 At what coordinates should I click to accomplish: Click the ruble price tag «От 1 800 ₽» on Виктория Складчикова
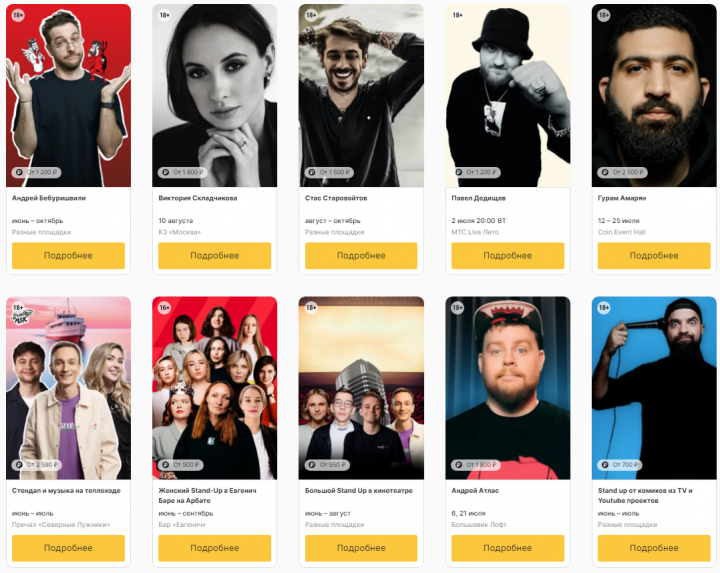coord(183,172)
